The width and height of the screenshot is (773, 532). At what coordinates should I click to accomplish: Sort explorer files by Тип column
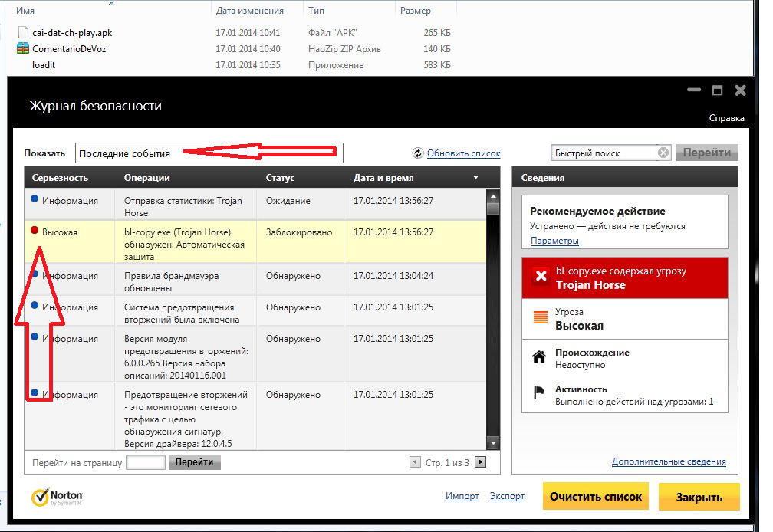click(316, 10)
